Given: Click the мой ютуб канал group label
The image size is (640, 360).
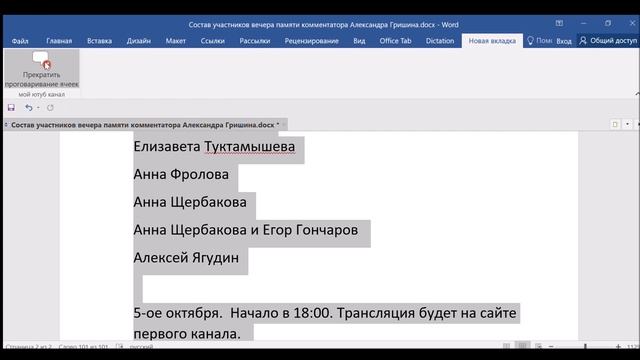Looking at the screenshot, I should point(42,94).
